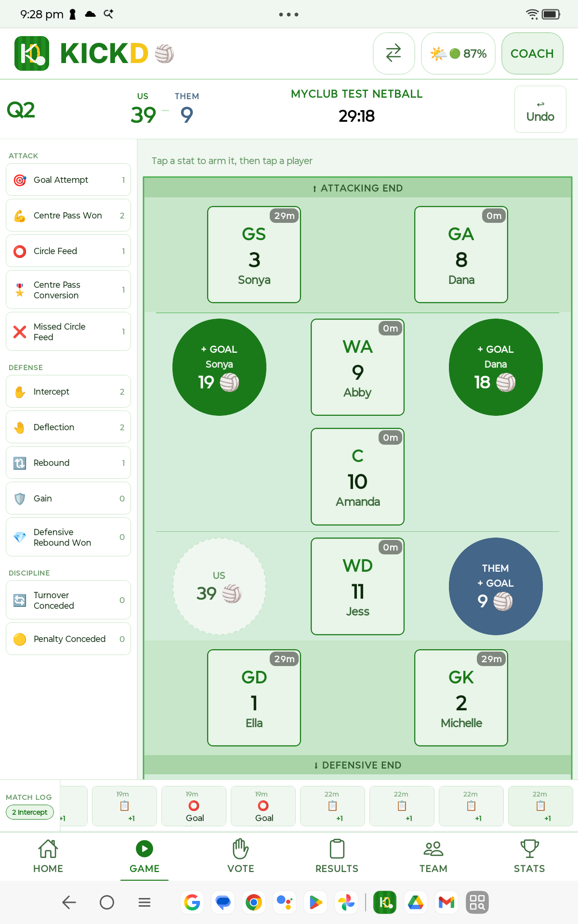Screen dimensions: 578x924
Task: Add a goal for Sonya
Action: pos(219,367)
